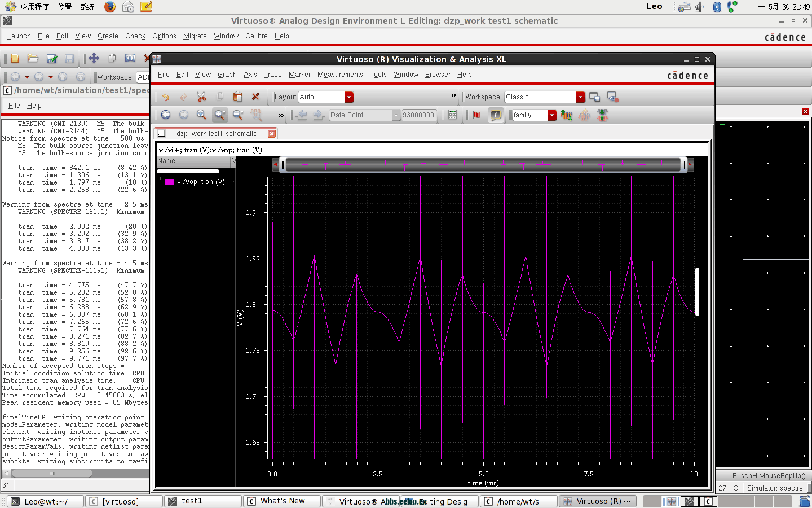Click the red X delete icon

tap(255, 97)
